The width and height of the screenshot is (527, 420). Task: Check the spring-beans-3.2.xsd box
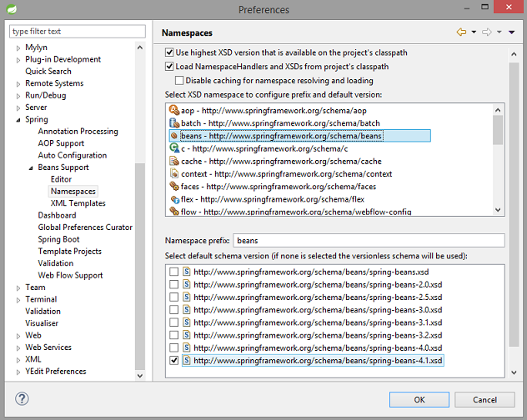coord(173,335)
